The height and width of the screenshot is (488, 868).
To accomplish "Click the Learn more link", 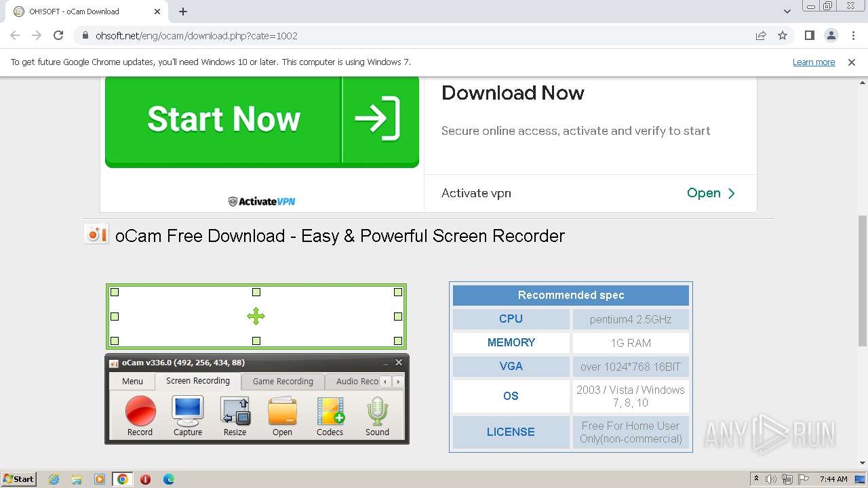I will (x=814, y=62).
